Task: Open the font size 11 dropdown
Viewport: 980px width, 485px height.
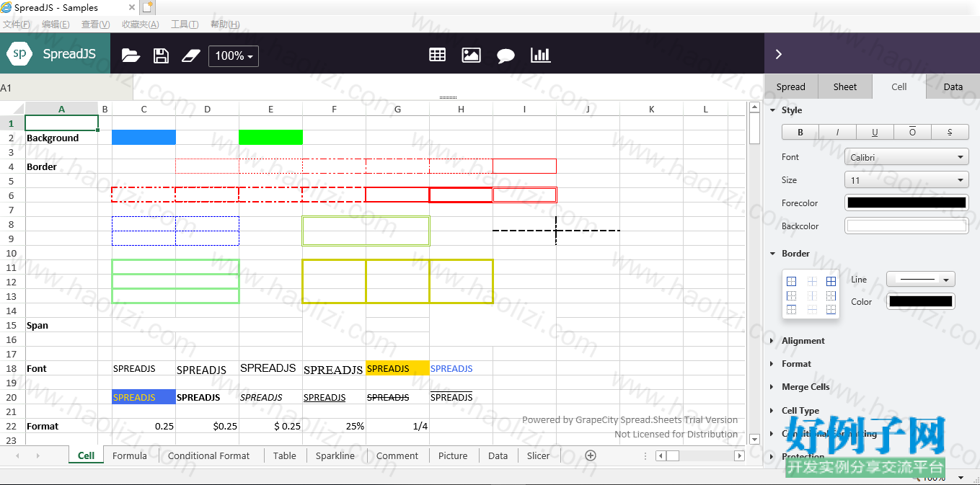Action: click(x=906, y=180)
